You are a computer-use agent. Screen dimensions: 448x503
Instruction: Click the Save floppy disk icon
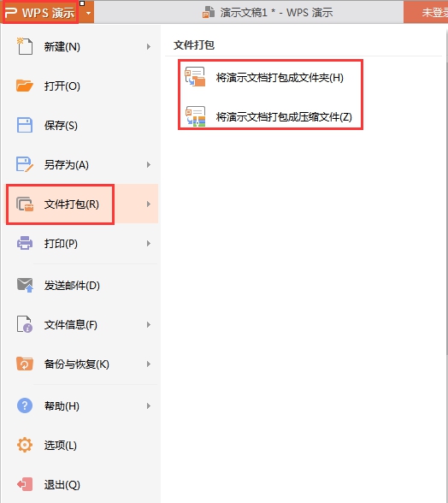(25, 125)
